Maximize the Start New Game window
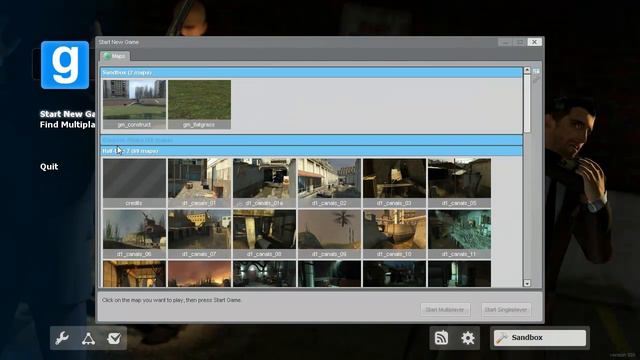The height and width of the screenshot is (360, 640). coord(520,42)
